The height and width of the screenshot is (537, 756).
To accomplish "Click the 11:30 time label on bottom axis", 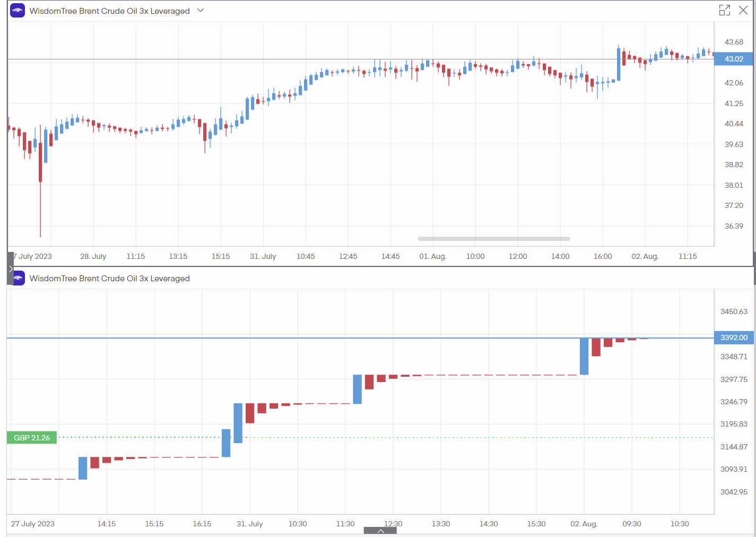I will pos(345,524).
